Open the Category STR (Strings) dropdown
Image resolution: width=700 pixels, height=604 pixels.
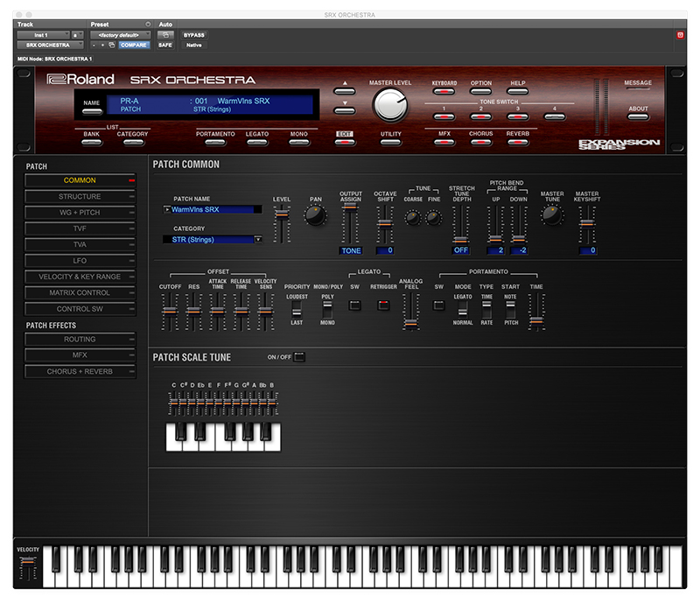tap(258, 240)
